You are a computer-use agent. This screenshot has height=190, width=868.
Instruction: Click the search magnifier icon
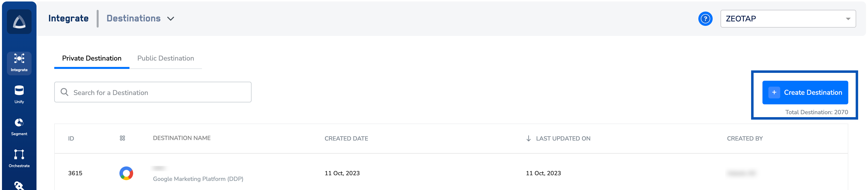point(64,92)
